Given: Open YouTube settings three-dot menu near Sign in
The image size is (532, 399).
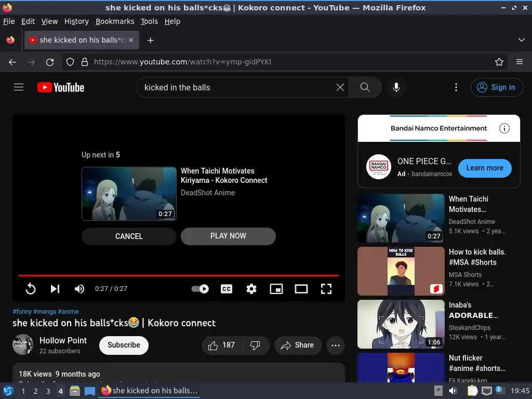Looking at the screenshot, I should 456,87.
